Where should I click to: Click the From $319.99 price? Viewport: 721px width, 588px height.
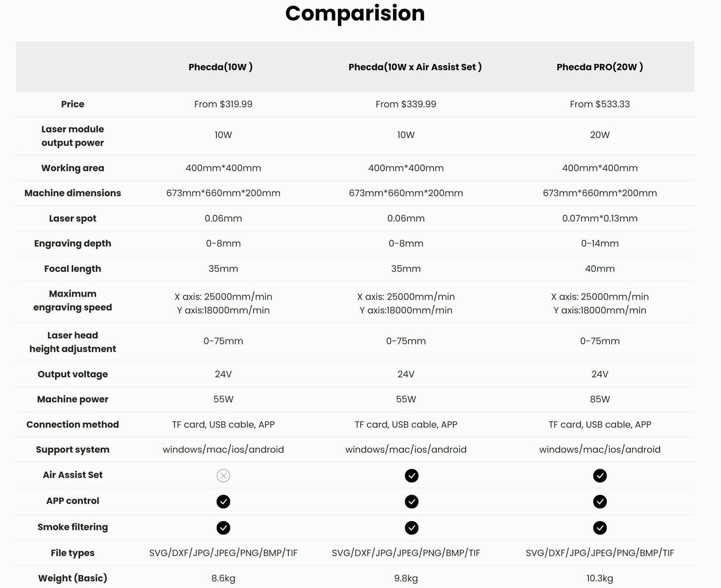coord(223,104)
